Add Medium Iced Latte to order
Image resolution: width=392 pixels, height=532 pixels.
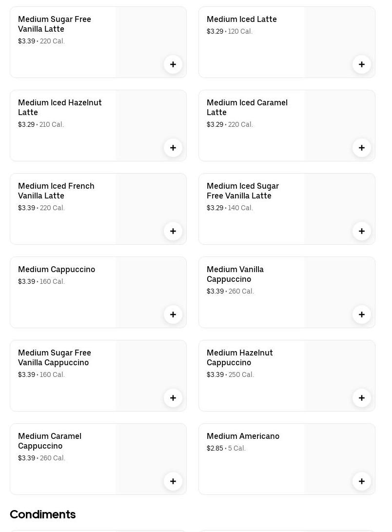pos(362,64)
